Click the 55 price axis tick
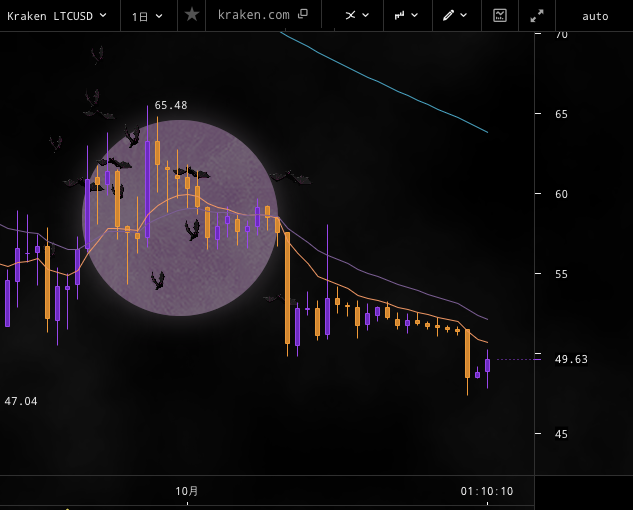Screen dimensions: 633x510 (561, 274)
